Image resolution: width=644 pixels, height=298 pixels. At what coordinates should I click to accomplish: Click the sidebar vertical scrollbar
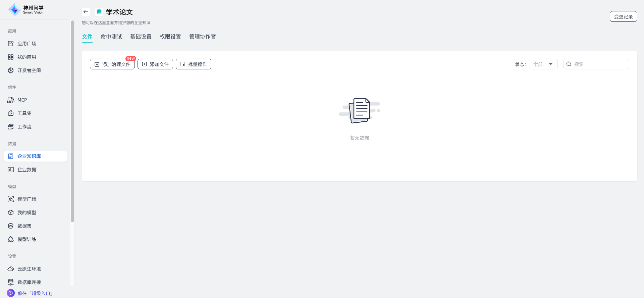[72, 121]
